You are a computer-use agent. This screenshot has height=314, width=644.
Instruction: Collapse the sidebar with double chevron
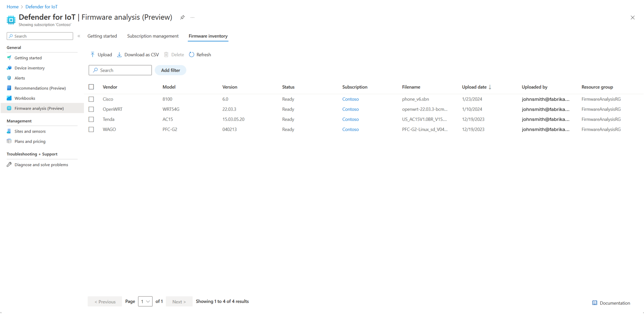(x=79, y=36)
